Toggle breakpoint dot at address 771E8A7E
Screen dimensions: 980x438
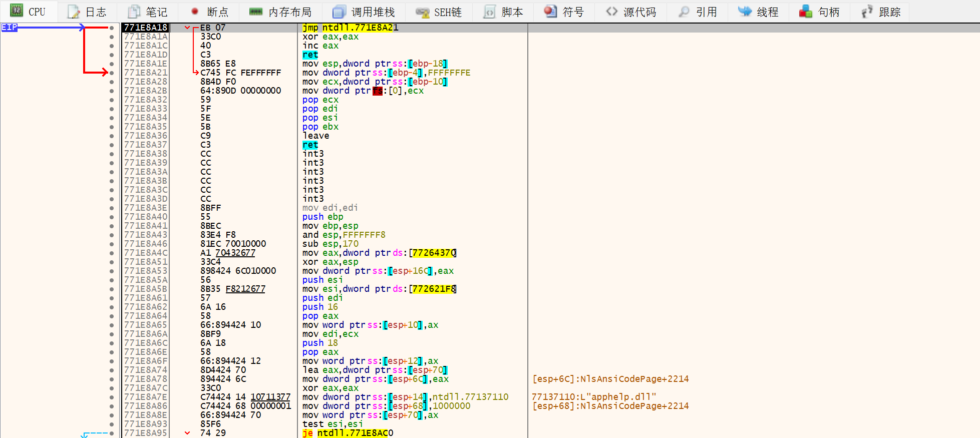(112, 397)
